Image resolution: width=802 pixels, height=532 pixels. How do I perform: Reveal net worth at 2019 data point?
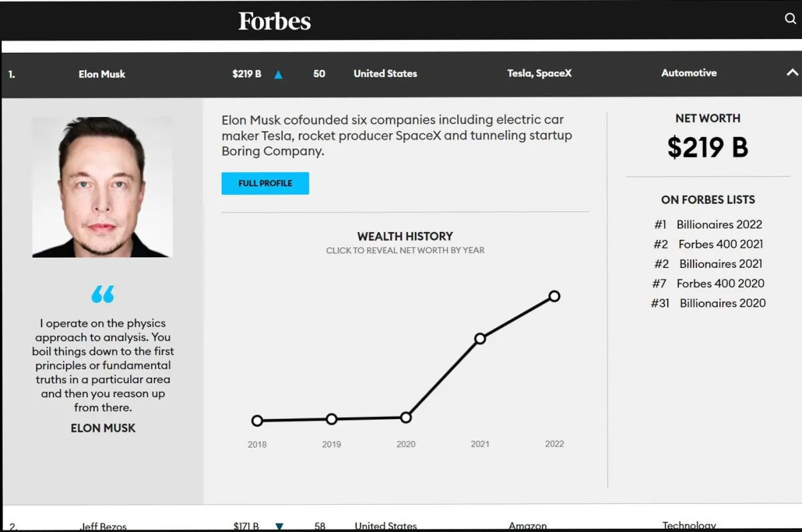[x=331, y=419]
